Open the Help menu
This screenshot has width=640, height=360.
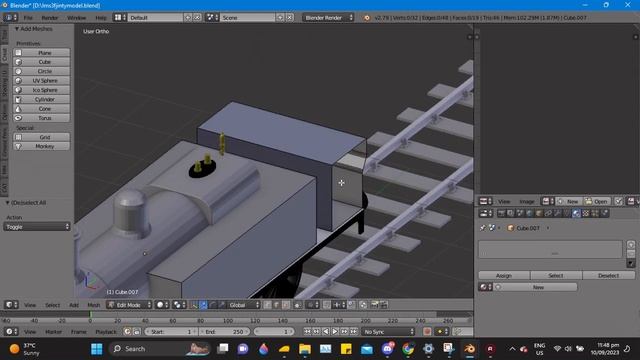pos(100,18)
